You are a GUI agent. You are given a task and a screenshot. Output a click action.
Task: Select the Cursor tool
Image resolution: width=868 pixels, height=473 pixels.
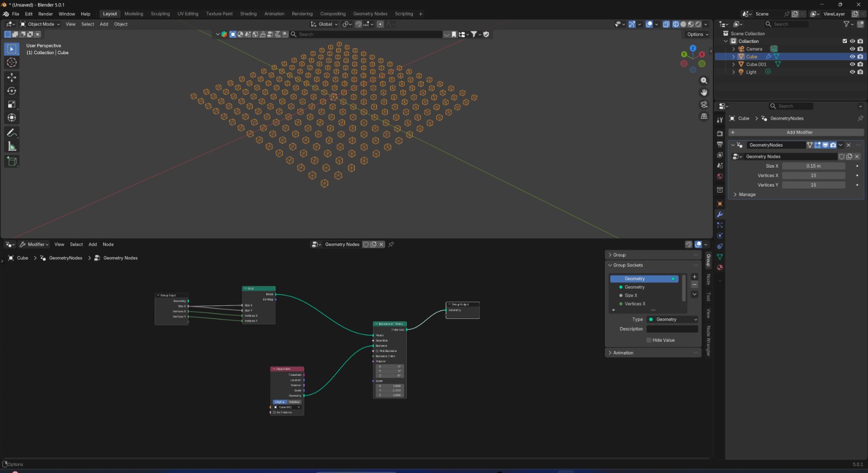coord(11,62)
